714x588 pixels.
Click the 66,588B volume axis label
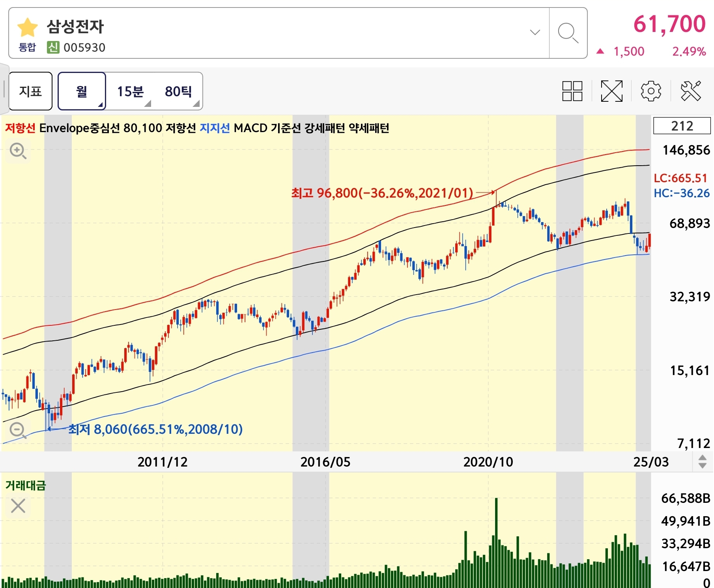[x=686, y=498]
